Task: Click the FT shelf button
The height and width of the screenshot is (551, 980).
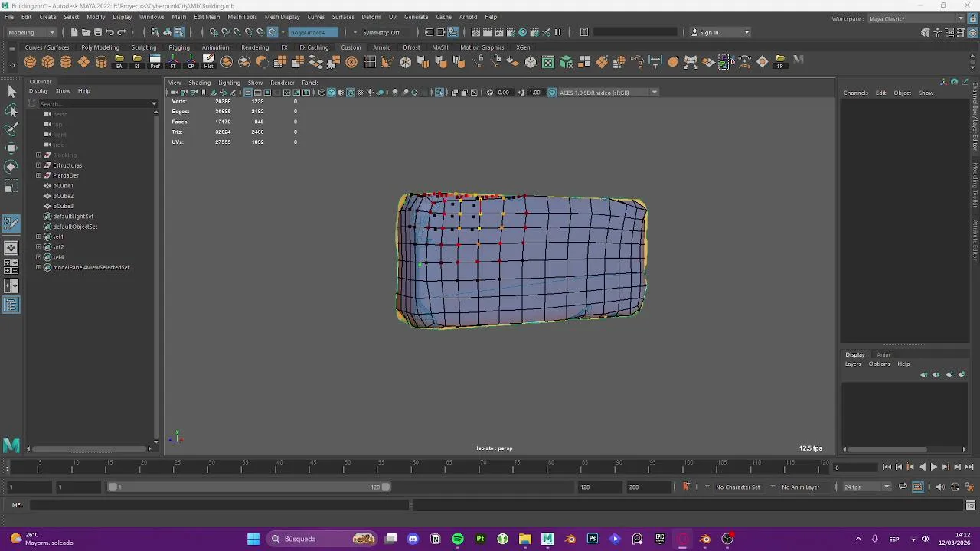Action: click(173, 62)
